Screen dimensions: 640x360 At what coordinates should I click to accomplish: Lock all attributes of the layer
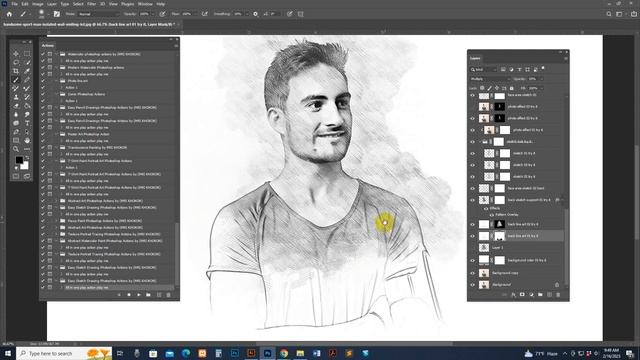(511, 88)
